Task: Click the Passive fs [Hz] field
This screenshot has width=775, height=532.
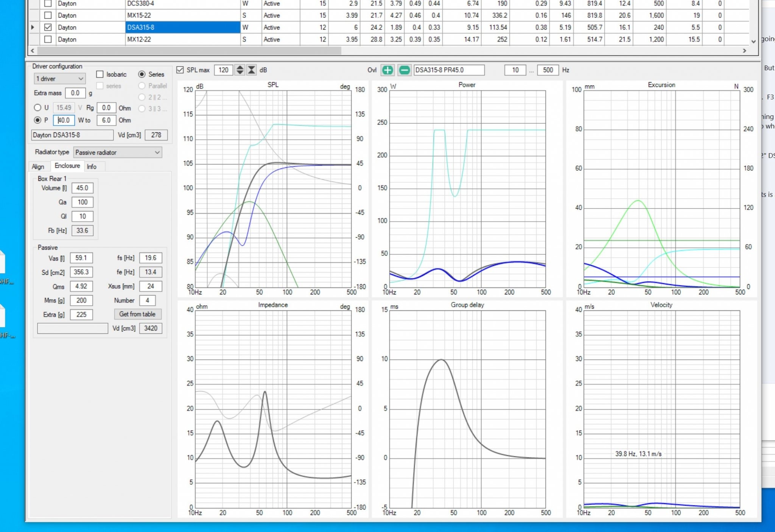Action: pos(151,258)
